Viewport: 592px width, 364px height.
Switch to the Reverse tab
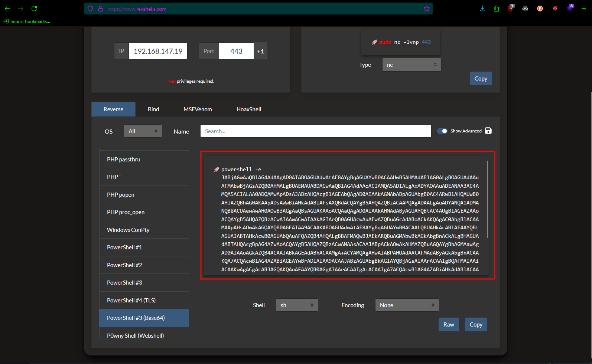[114, 109]
